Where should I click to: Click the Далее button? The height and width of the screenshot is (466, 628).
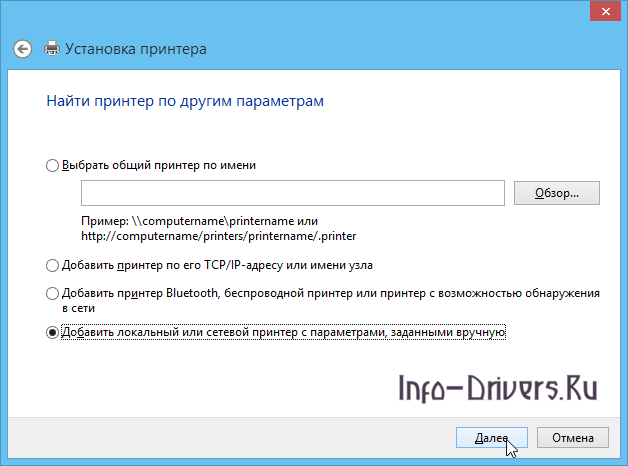491,438
